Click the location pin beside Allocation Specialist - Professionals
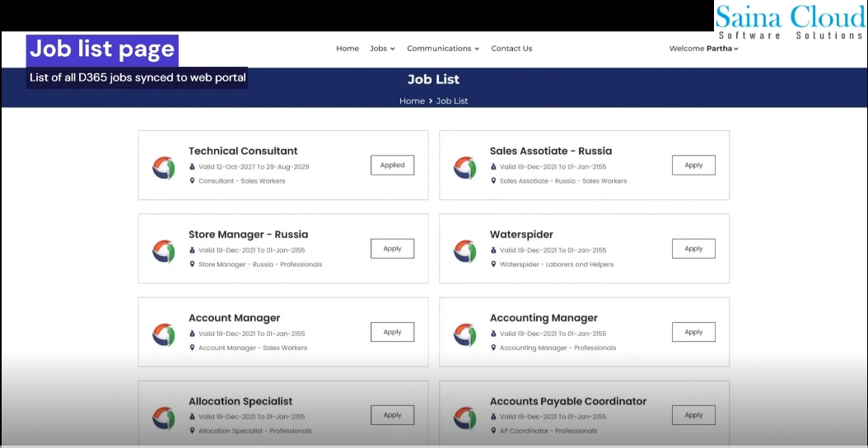This screenshot has width=868, height=448. click(x=192, y=431)
